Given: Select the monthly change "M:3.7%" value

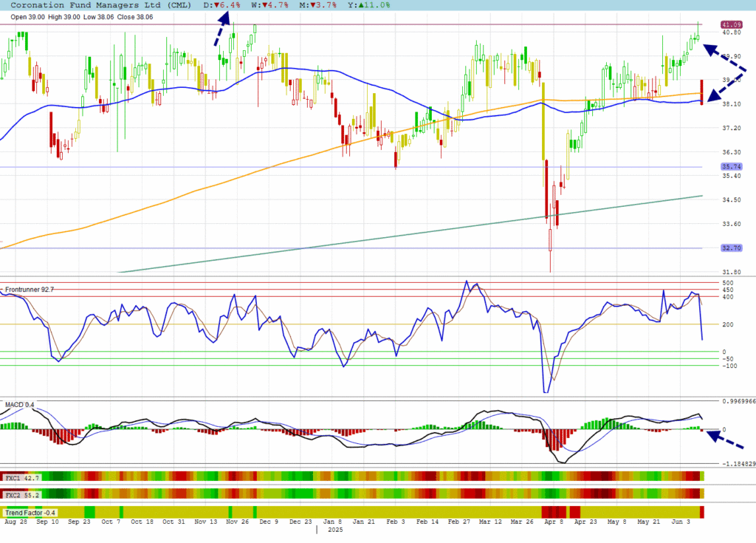Looking at the screenshot, I should point(317,5).
